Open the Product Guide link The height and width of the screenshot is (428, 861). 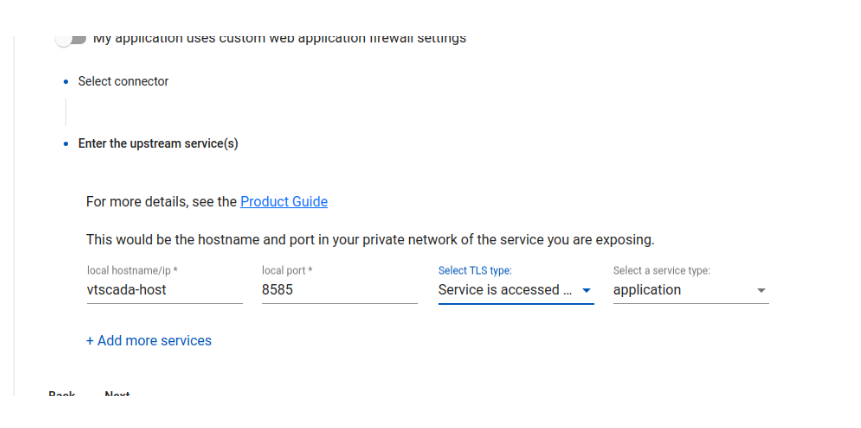coord(284,202)
